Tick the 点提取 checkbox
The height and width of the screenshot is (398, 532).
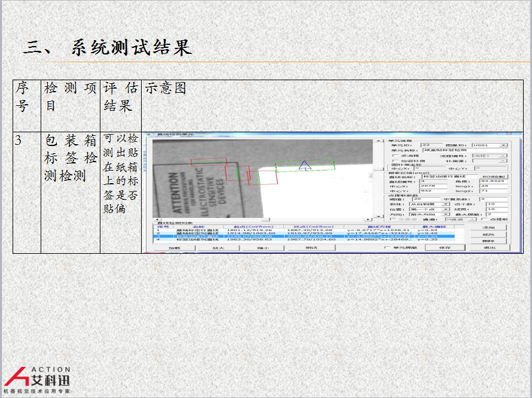pyautogui.click(x=485, y=220)
